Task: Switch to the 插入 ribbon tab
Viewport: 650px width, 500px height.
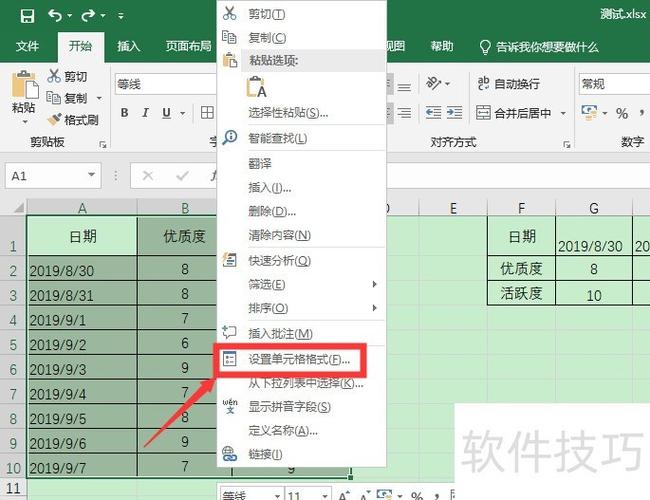Action: pyautogui.click(x=129, y=46)
